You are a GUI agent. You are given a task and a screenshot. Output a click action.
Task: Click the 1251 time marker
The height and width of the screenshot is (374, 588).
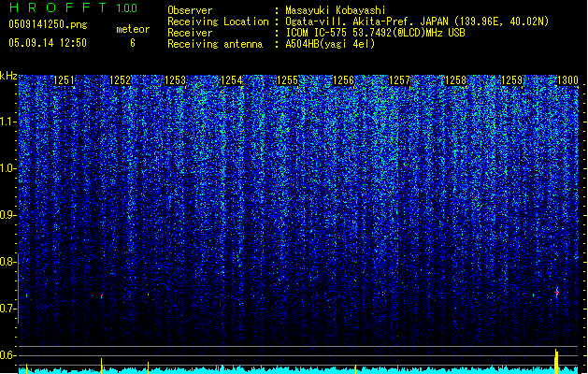pyautogui.click(x=64, y=79)
